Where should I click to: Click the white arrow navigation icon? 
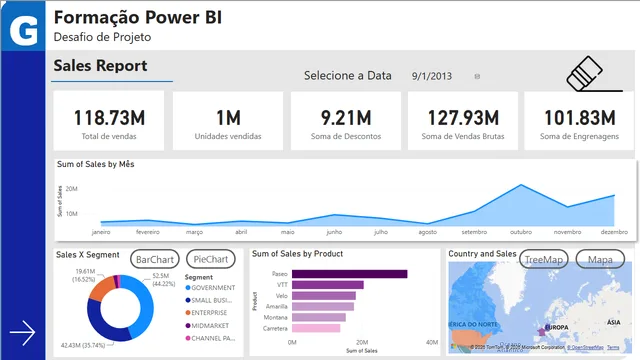coord(22,333)
